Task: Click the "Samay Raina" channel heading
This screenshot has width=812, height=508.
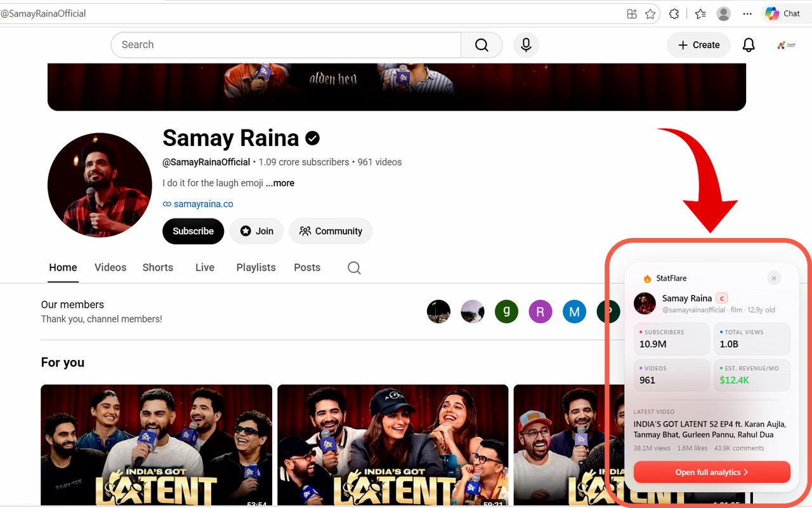Action: 231,138
